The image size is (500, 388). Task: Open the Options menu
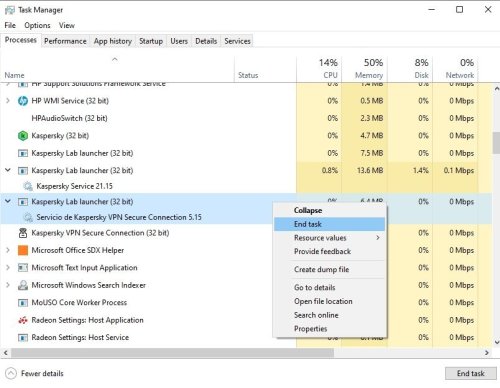(x=37, y=25)
